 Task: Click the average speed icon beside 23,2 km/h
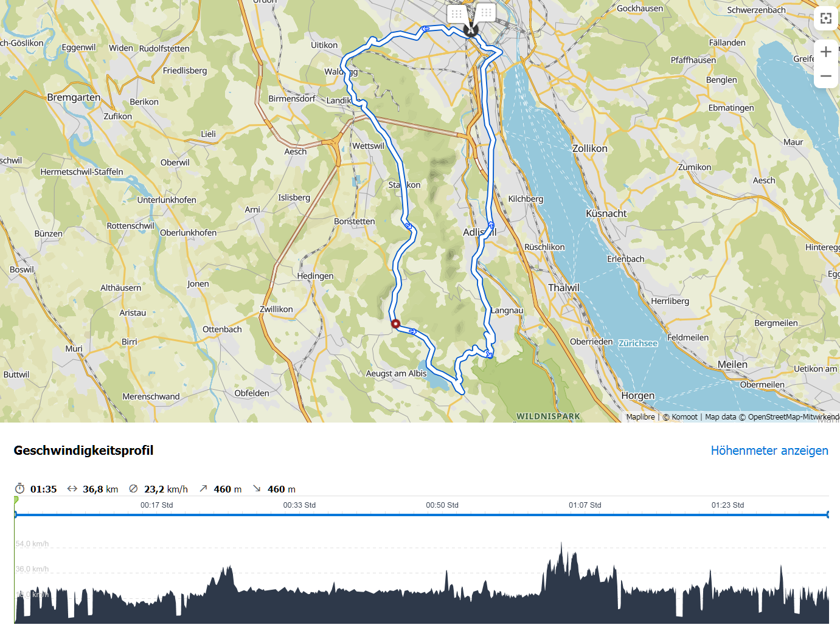(x=134, y=489)
